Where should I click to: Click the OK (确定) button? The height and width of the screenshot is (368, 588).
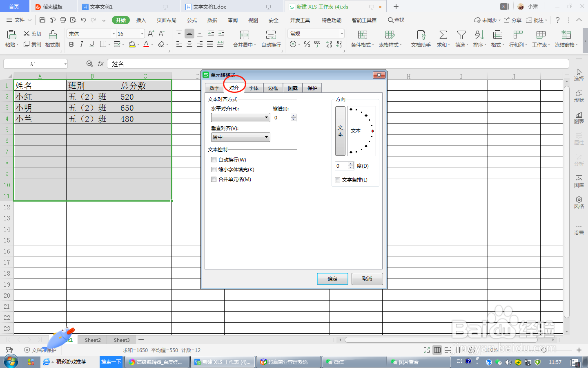coord(332,279)
